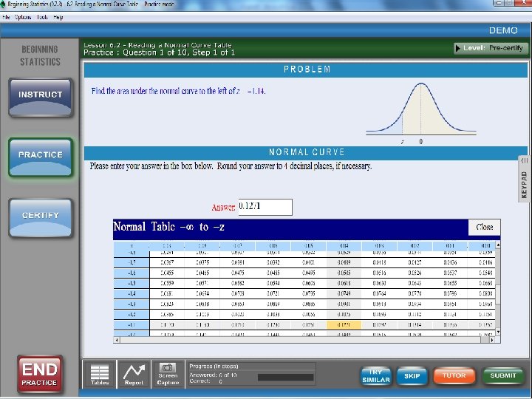Click the 0.0505 cell in row -1.6
This screenshot has height=399, width=532.
344,273
